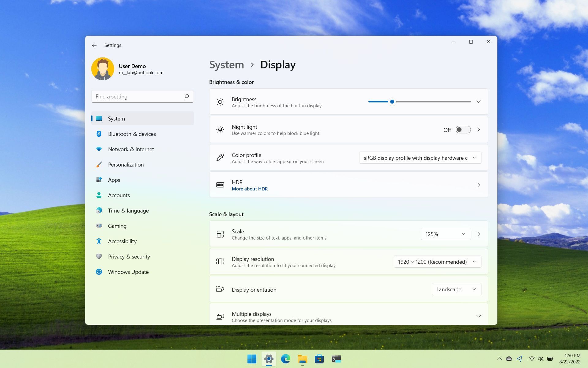Click the Display resolution icon
This screenshot has width=588, height=368.
pyautogui.click(x=220, y=261)
